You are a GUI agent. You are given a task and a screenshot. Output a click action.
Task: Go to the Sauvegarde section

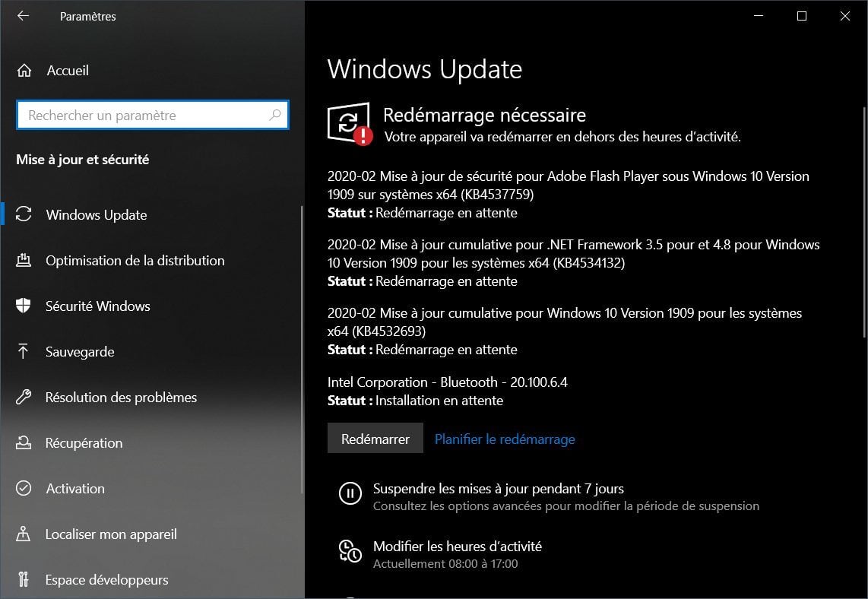pos(80,351)
